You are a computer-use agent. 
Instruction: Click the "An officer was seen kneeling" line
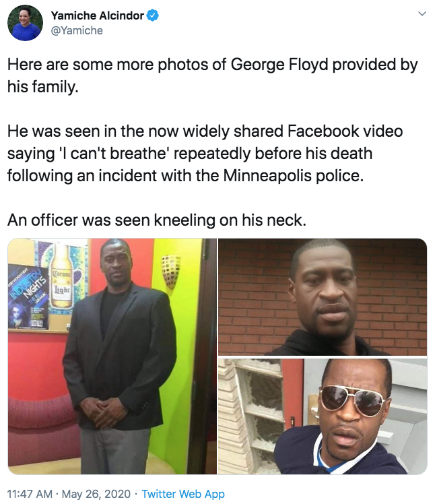point(157,220)
